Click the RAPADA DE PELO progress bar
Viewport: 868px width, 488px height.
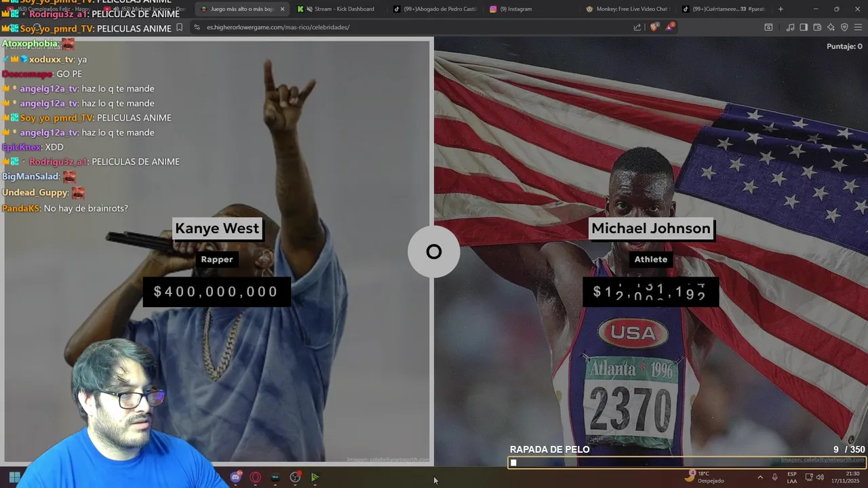(687, 463)
